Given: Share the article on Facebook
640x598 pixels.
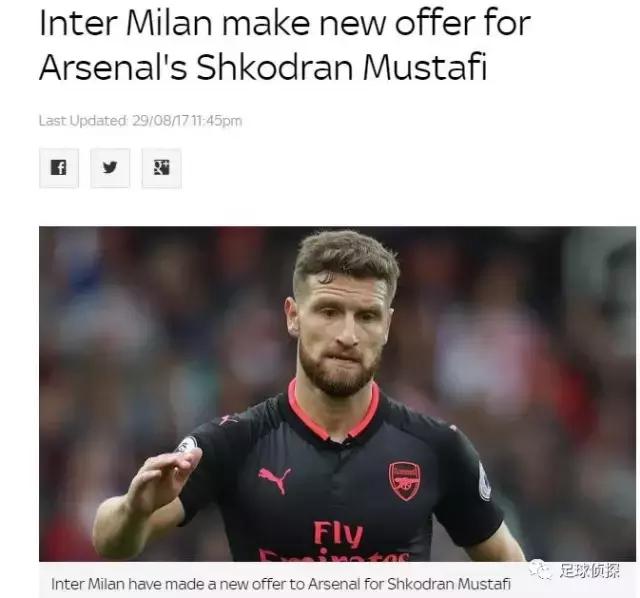Looking at the screenshot, I should [x=59, y=168].
